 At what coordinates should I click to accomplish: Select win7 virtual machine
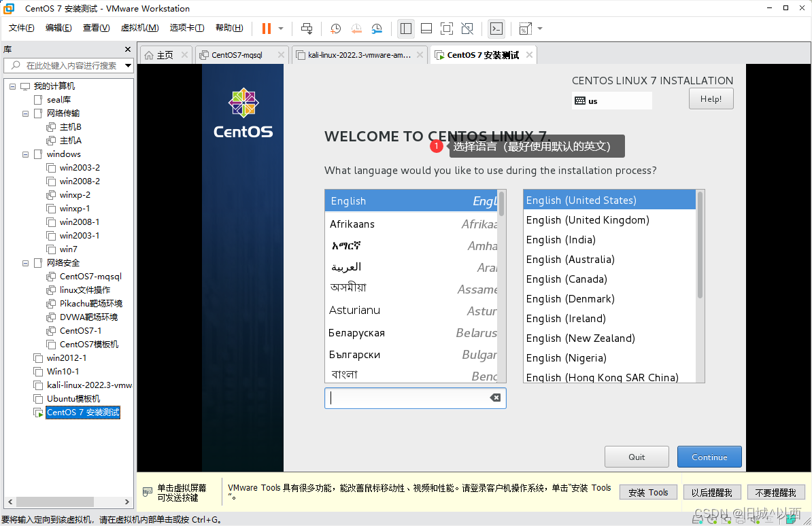pos(68,249)
